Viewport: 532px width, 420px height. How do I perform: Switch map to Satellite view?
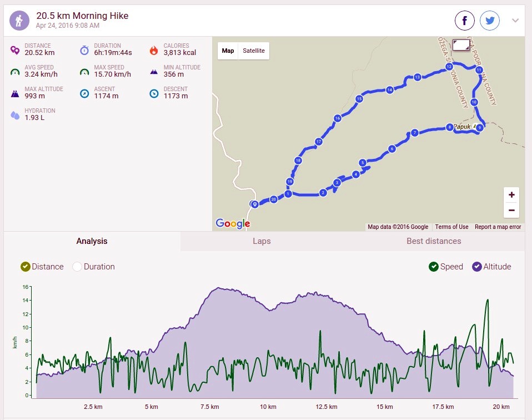(x=254, y=51)
